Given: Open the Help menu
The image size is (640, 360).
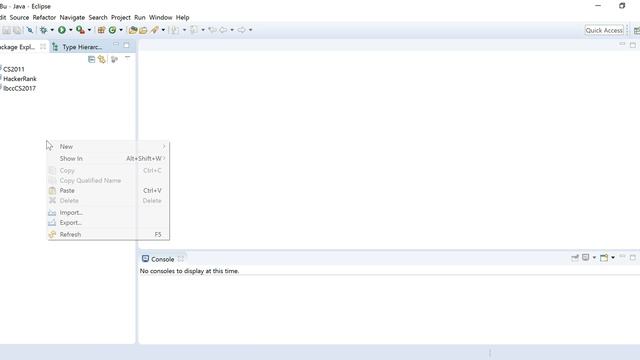Looking at the screenshot, I should pos(182,18).
